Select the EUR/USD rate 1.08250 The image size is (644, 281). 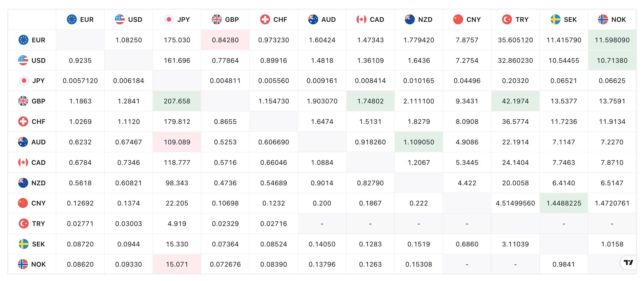(129, 40)
